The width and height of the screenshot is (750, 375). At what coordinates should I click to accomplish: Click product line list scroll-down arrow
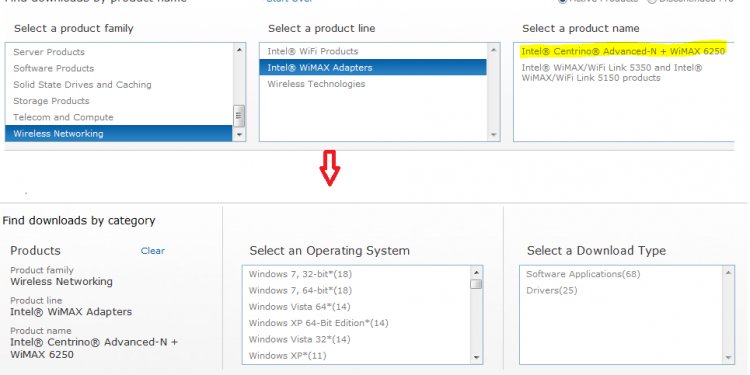pyautogui.click(x=494, y=135)
